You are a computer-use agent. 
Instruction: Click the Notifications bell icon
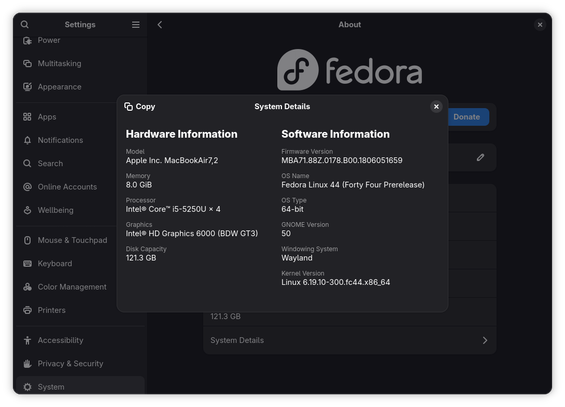27,140
